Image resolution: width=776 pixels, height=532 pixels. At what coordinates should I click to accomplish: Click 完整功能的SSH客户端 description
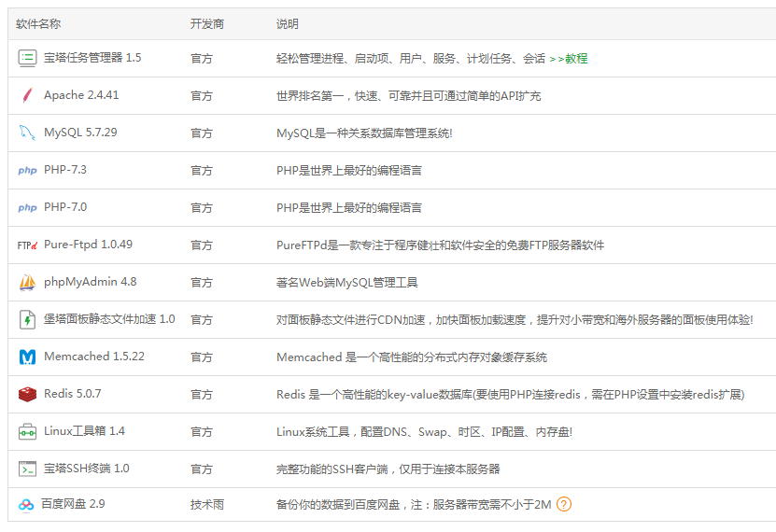[388, 469]
